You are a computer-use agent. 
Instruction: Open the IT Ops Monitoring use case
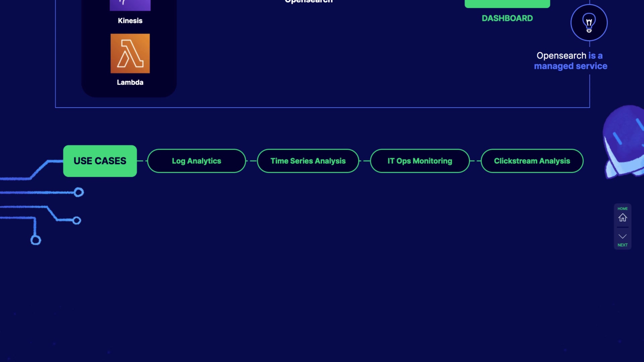[420, 161]
